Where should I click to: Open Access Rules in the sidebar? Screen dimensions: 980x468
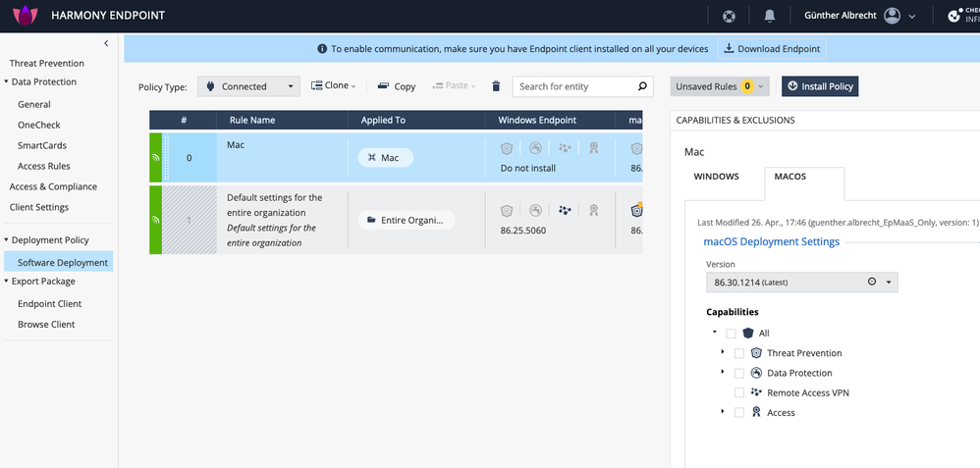(44, 166)
